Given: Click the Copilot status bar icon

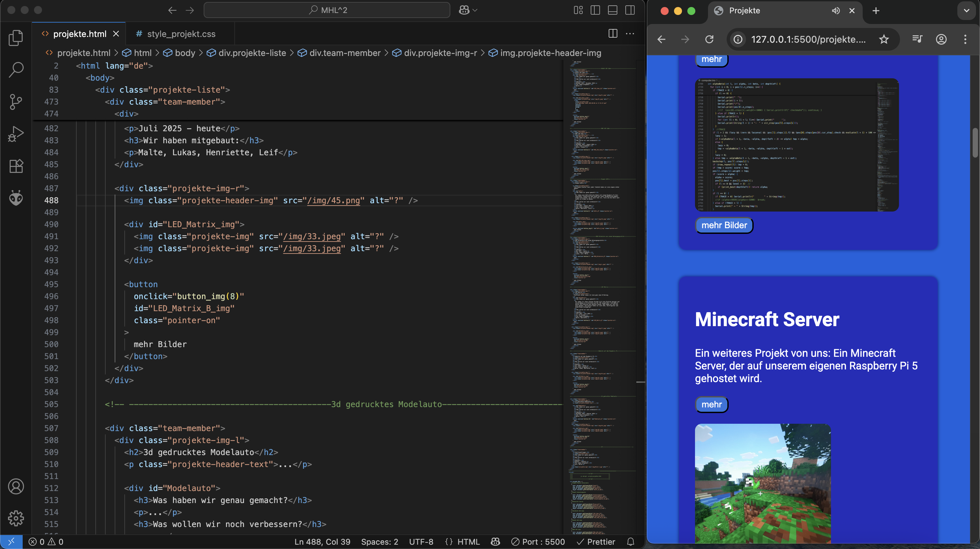Looking at the screenshot, I should coord(495,542).
